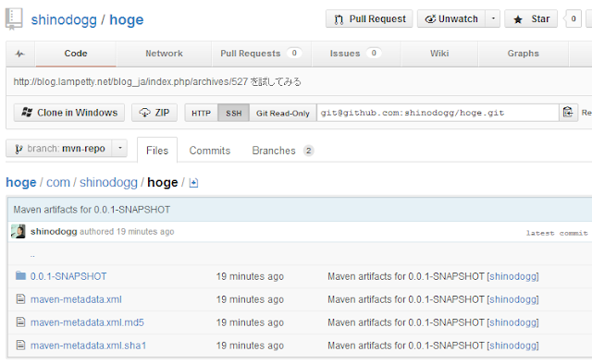The width and height of the screenshot is (592, 364).
Task: Click the repository book icon
Action: (14, 18)
